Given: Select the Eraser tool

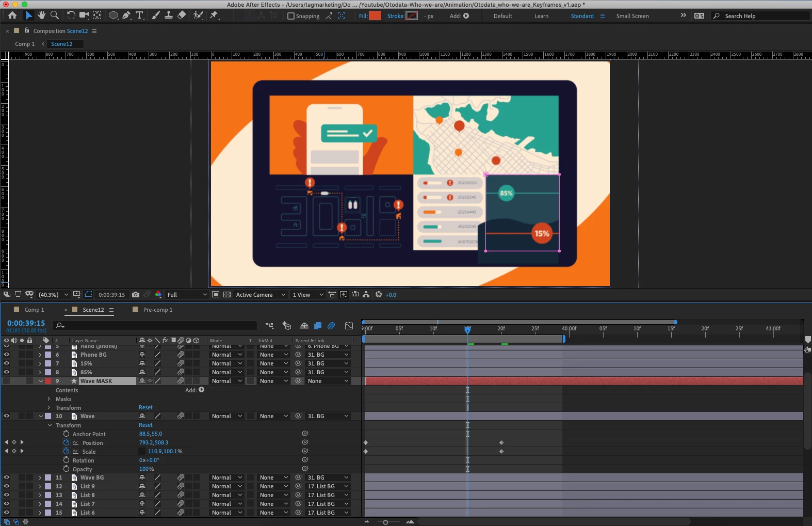Looking at the screenshot, I should pos(182,15).
